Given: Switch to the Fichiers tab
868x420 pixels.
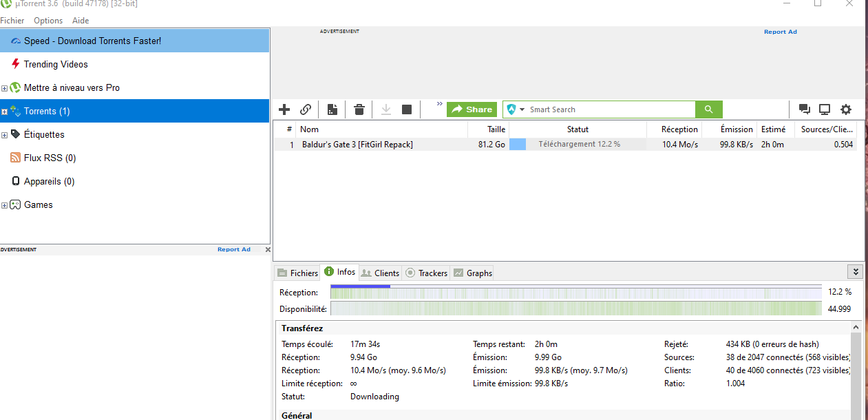Looking at the screenshot, I should click(x=297, y=273).
